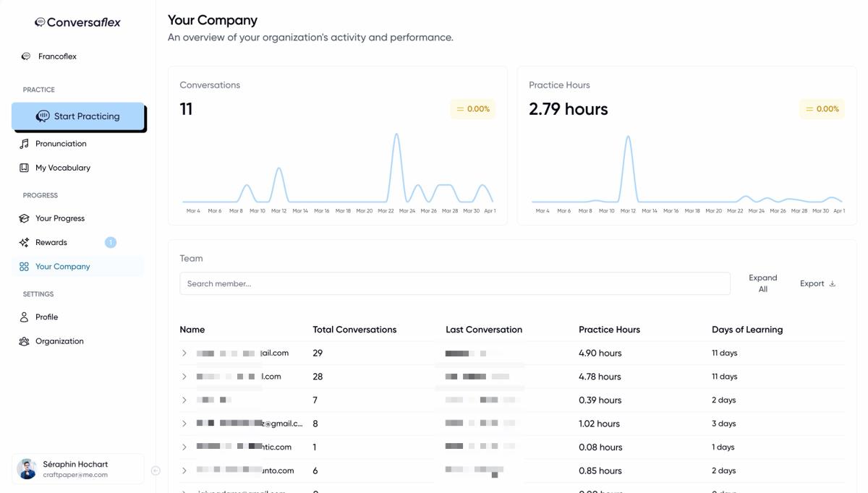Switch to Your Company section
Screen dimensions: 868x493
coord(64,266)
